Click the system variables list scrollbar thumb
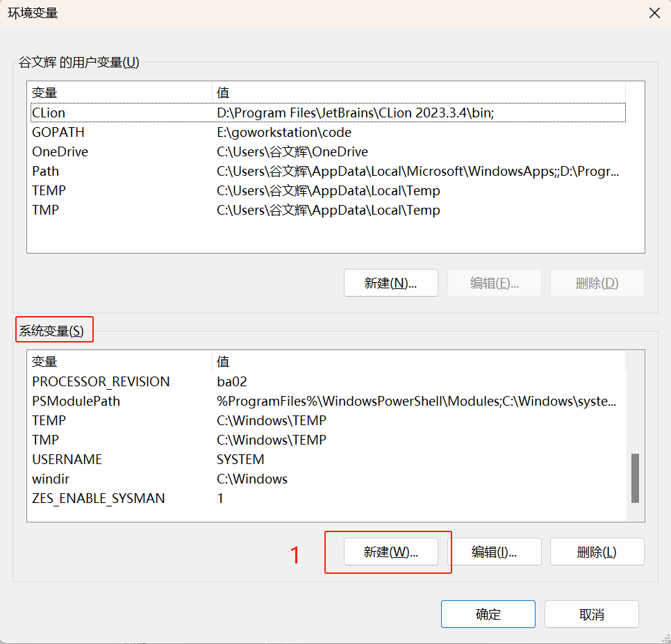 (x=635, y=478)
